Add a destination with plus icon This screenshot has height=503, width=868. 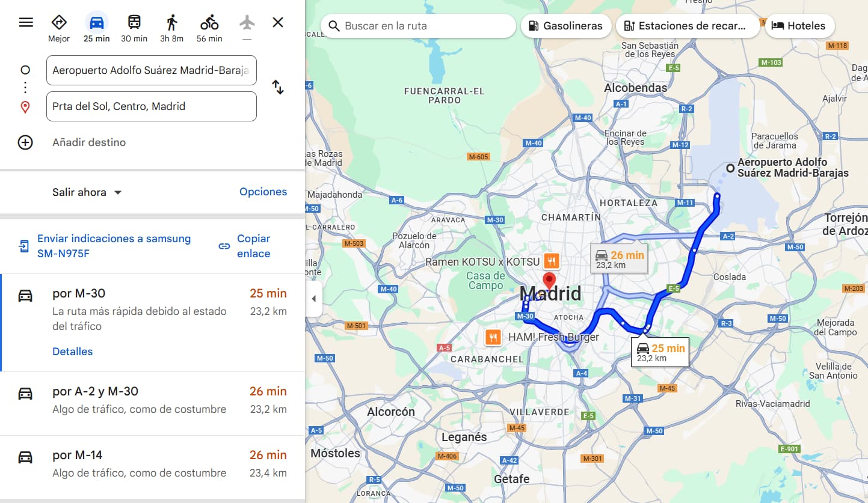pyautogui.click(x=25, y=142)
